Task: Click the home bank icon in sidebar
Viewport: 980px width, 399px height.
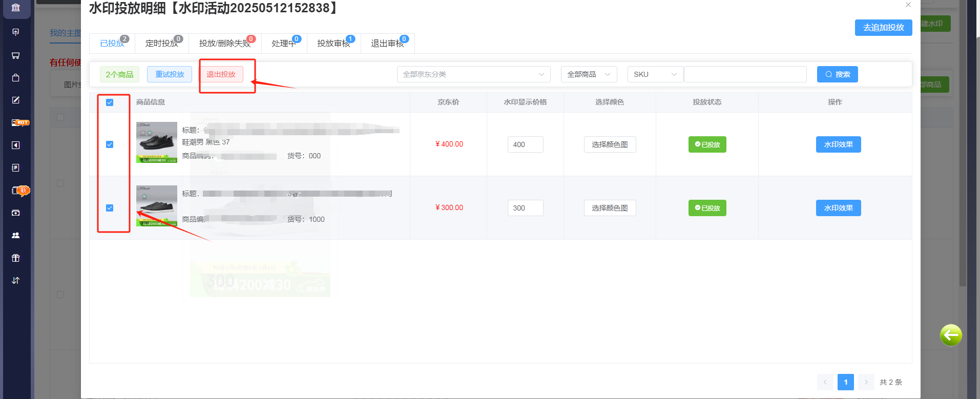Action: (16, 8)
